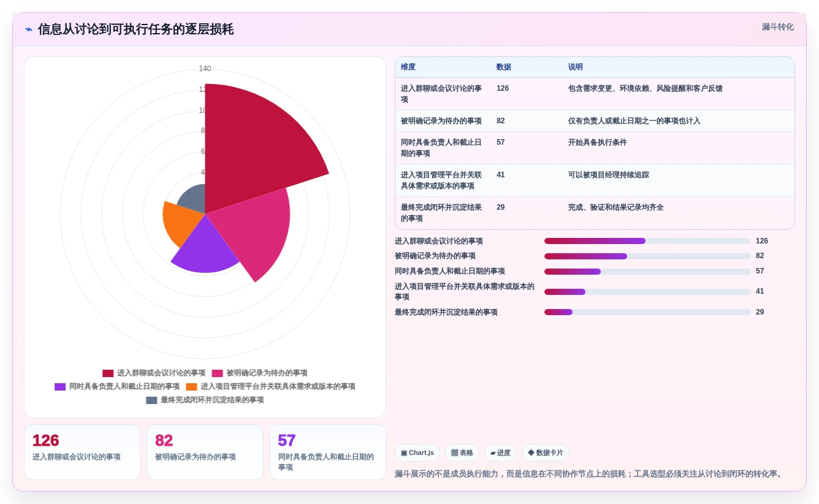Click progress bar showing value 41

647,291
